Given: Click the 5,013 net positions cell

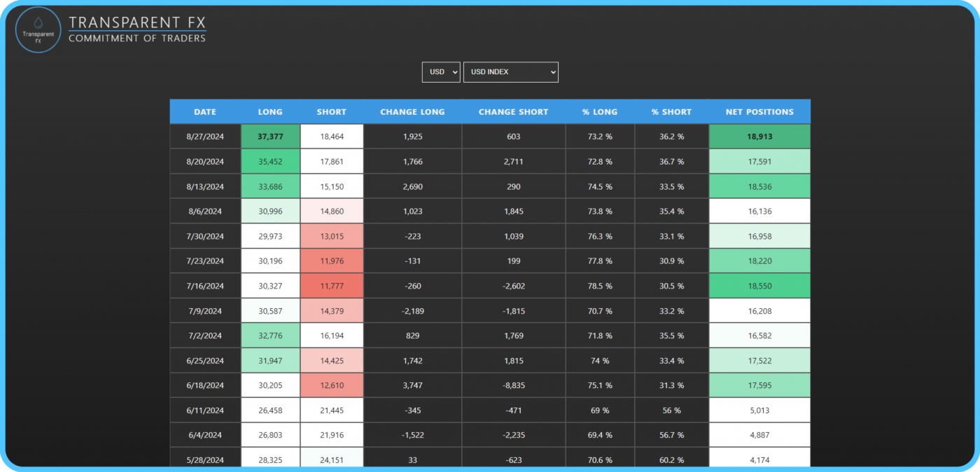Looking at the screenshot, I should (x=759, y=410).
